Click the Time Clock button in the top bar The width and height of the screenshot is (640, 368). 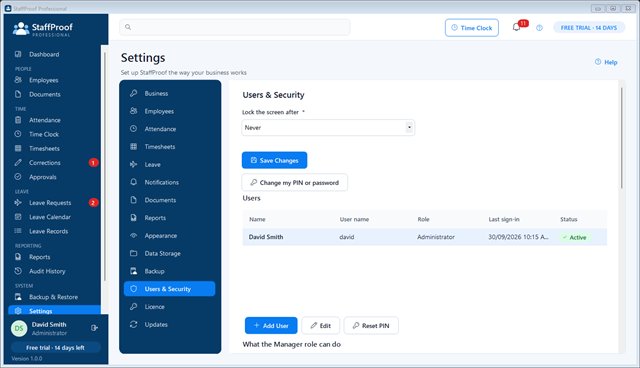coord(471,28)
